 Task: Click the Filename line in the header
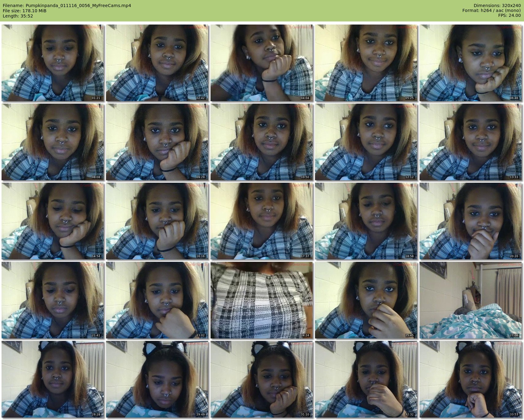pyautogui.click(x=67, y=6)
